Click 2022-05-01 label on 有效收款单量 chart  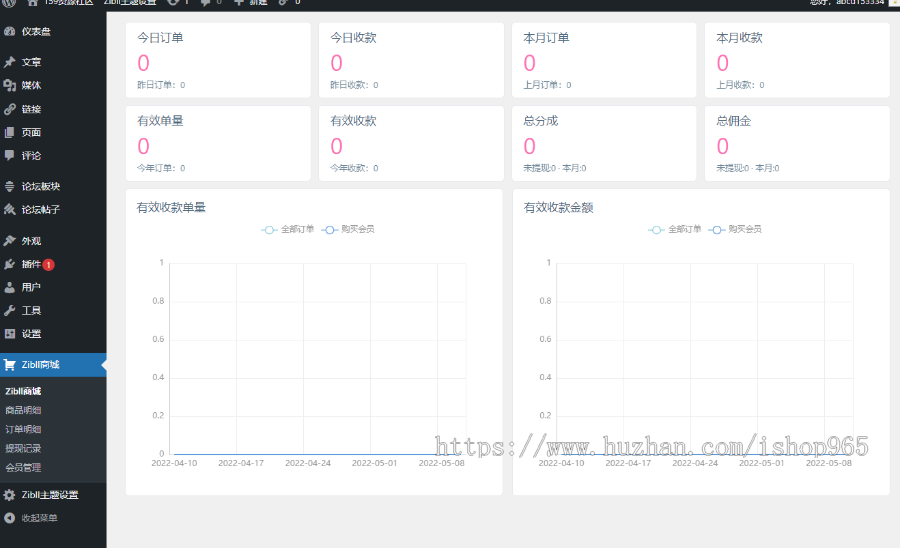(x=375, y=463)
